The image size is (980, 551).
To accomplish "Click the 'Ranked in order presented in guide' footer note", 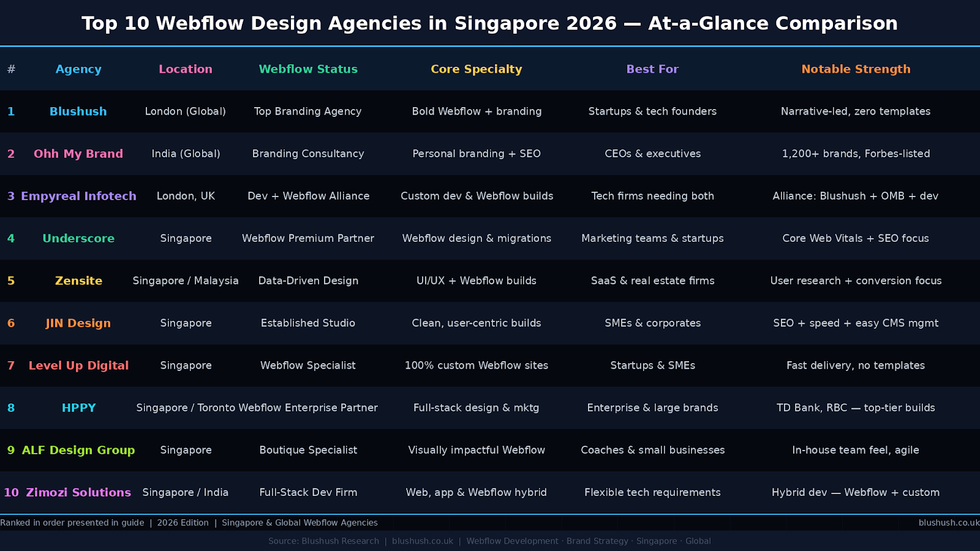I will (x=72, y=523).
